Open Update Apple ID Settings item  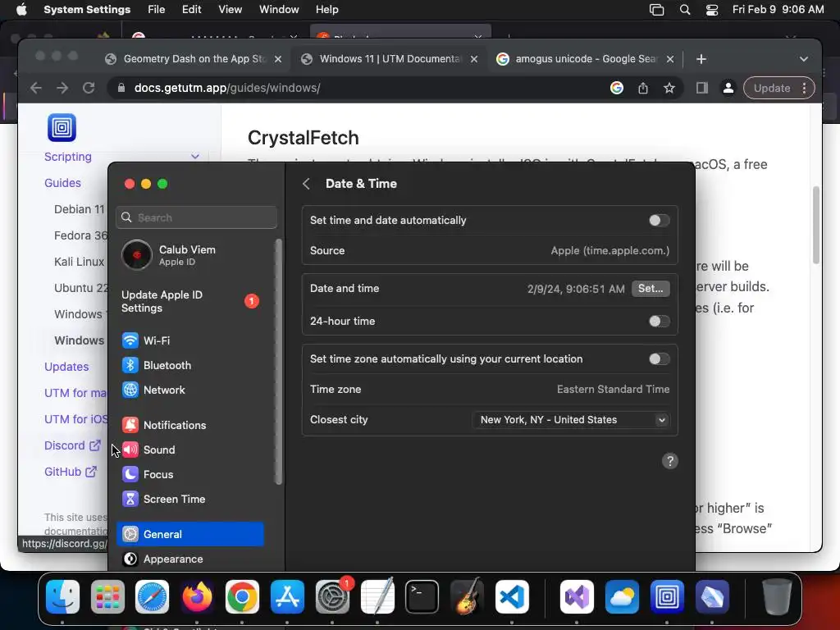click(190, 301)
